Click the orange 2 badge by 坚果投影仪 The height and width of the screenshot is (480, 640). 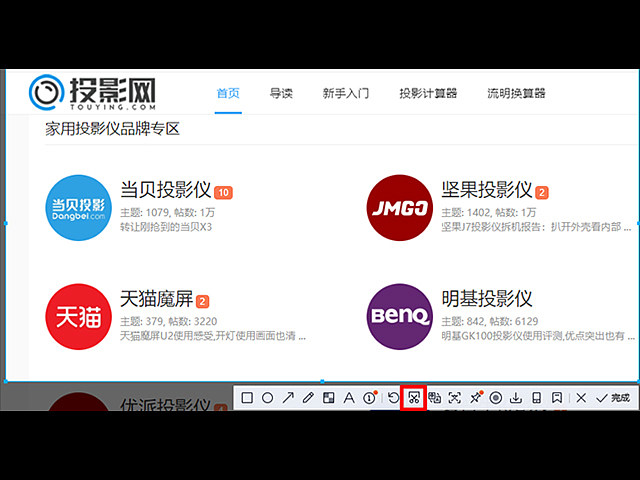[x=542, y=193]
